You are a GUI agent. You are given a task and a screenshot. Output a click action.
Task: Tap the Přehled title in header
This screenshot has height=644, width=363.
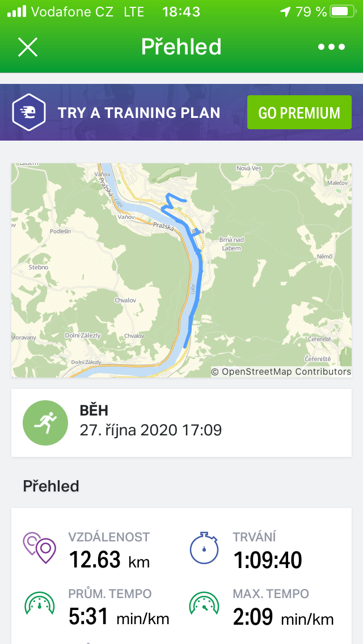point(181,47)
